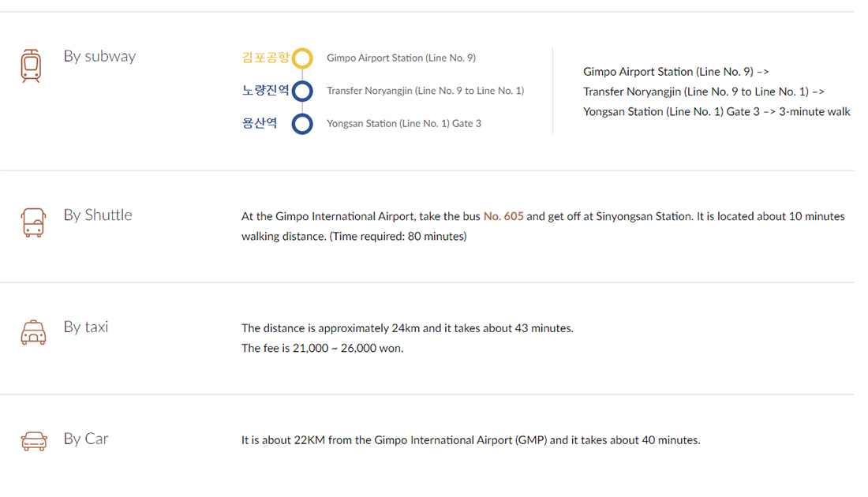Click the Korean 노량진역 station label
This screenshot has width=868, height=497.
pyautogui.click(x=265, y=91)
